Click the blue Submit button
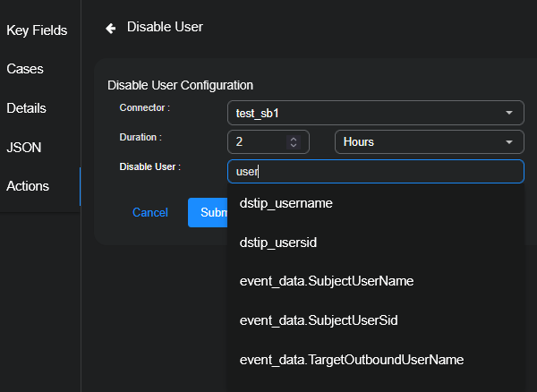 point(208,213)
